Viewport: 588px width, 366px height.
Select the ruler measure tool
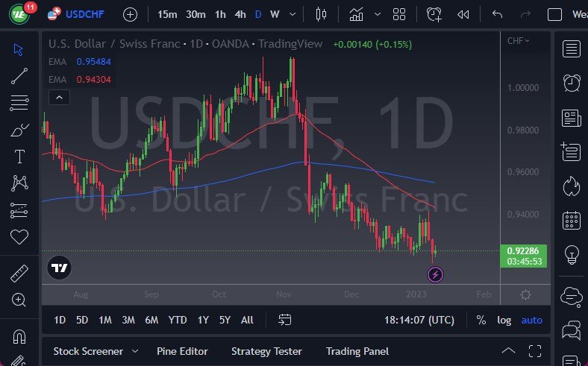[x=19, y=273]
